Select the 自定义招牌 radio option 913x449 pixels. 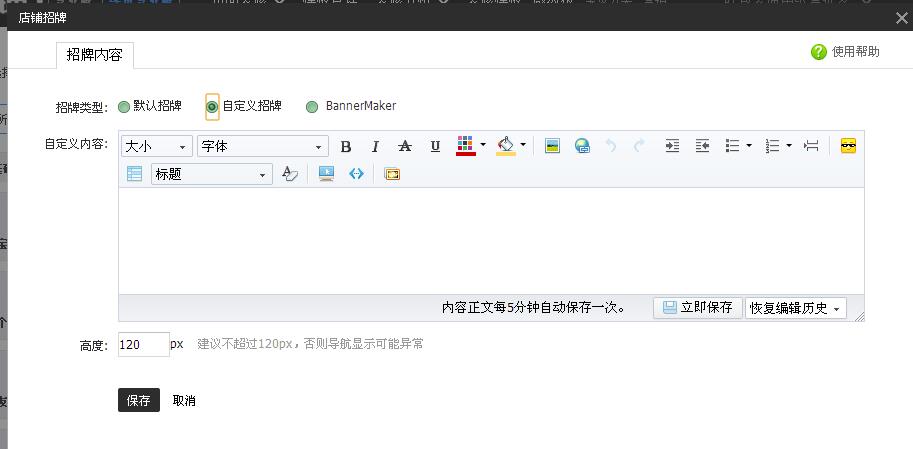point(213,107)
